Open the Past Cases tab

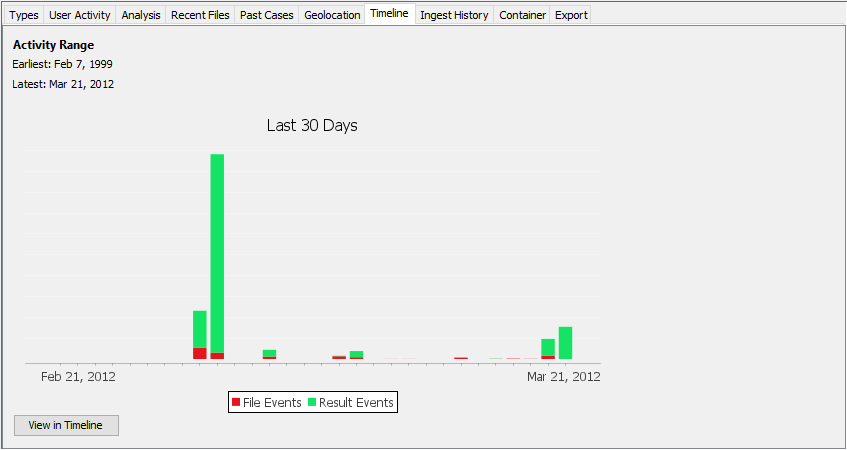click(x=267, y=15)
